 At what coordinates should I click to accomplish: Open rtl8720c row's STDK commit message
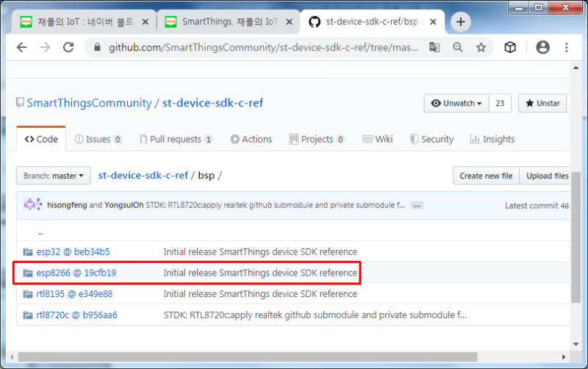pos(315,315)
